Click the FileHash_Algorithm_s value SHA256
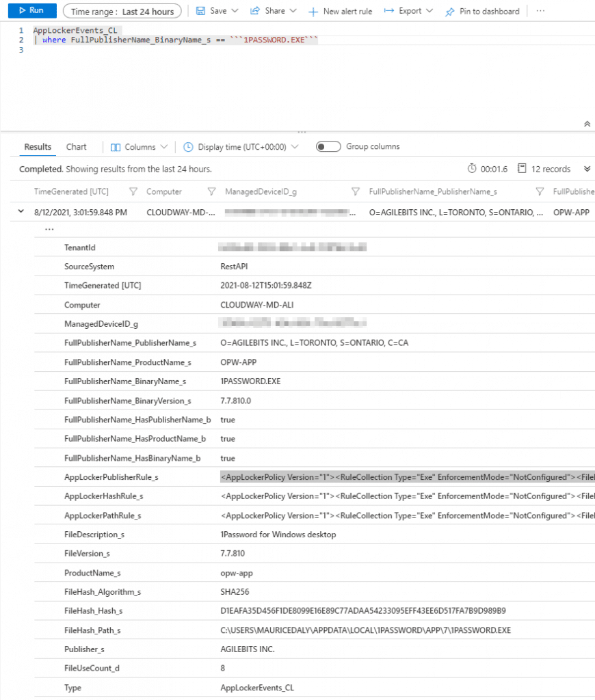 235,592
